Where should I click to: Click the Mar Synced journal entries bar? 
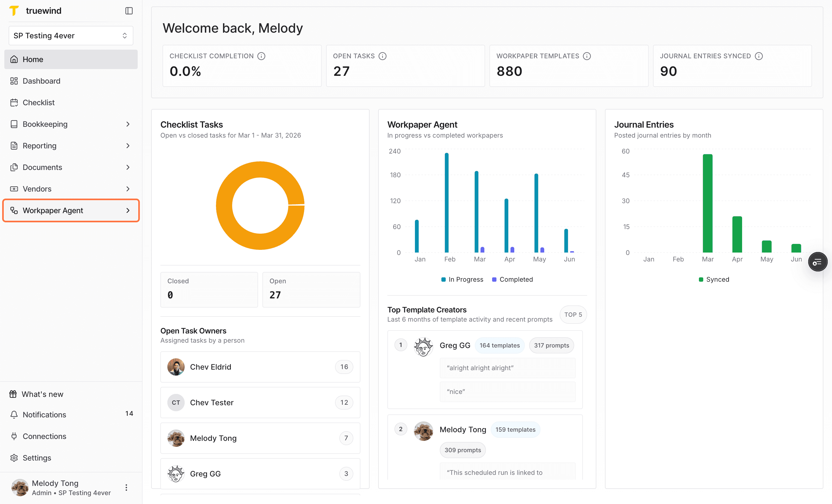pyautogui.click(x=708, y=203)
